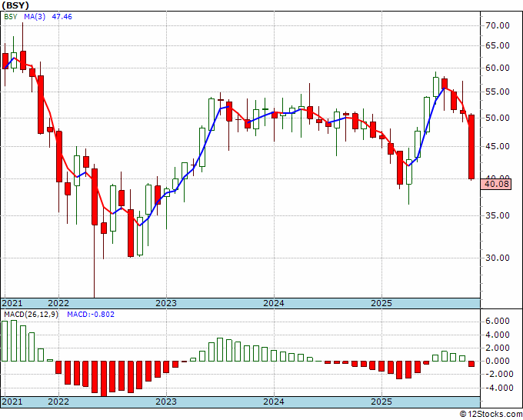Click the MACD:-0.802 value label
Viewport: 523px width, 420px height.
pos(91,315)
